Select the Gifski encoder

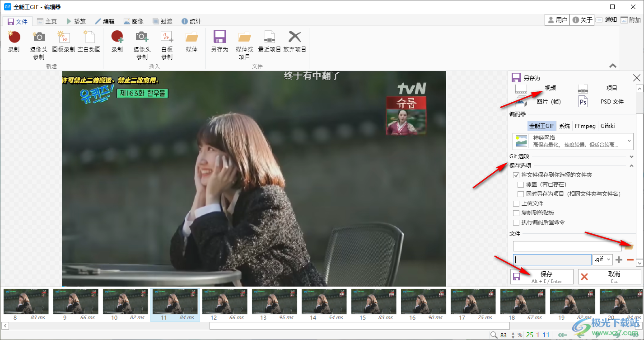608,126
